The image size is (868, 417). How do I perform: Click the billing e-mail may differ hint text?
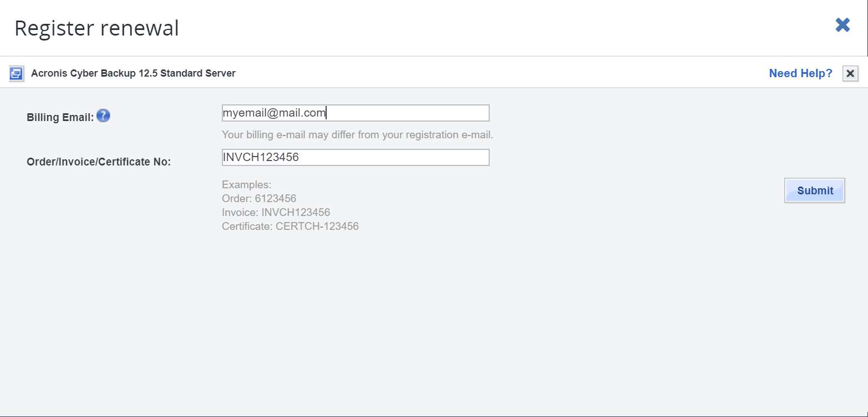[x=357, y=134]
